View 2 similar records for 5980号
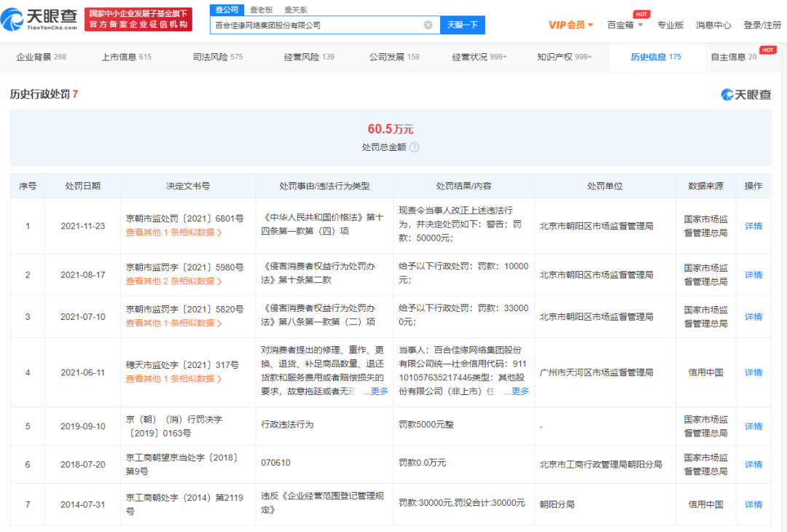The height and width of the screenshot is (532, 787). (173, 281)
